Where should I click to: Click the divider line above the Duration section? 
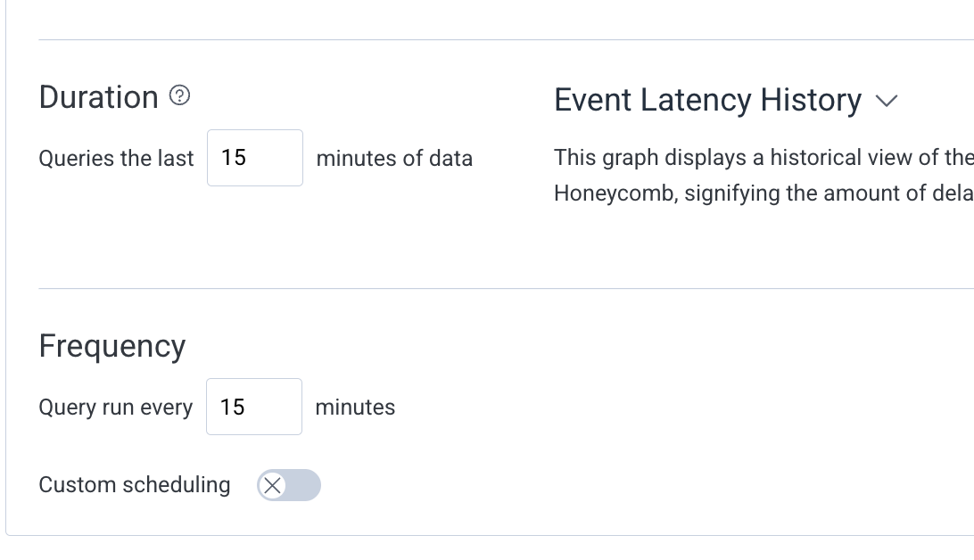(x=499, y=40)
